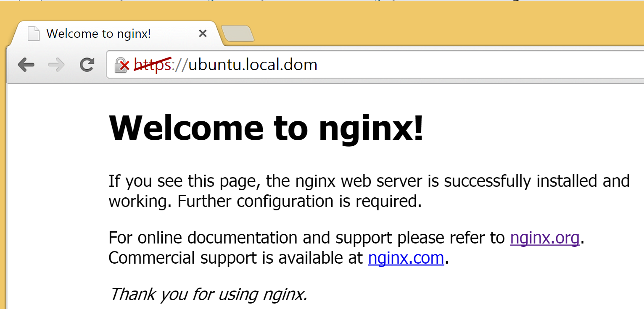The width and height of the screenshot is (644, 309).
Task: Click the greyed-out forward arrow
Action: point(56,65)
